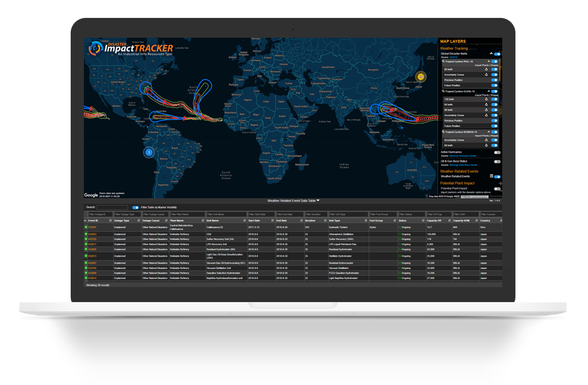588x385 pixels.
Task: Toggle PAUL-18 Previous Position switch
Action: pyautogui.click(x=494, y=80)
